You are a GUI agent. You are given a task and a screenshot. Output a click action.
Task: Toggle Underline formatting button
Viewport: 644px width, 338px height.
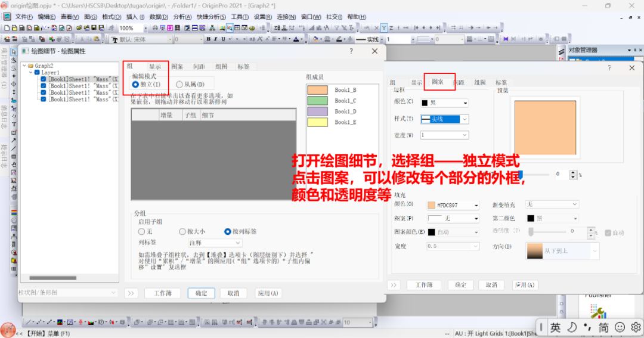(223, 39)
